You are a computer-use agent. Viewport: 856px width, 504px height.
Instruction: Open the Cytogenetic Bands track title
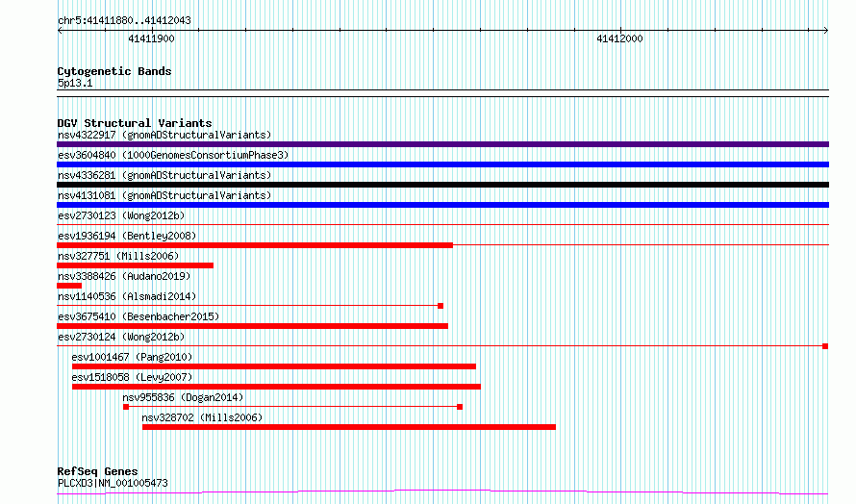114,71
